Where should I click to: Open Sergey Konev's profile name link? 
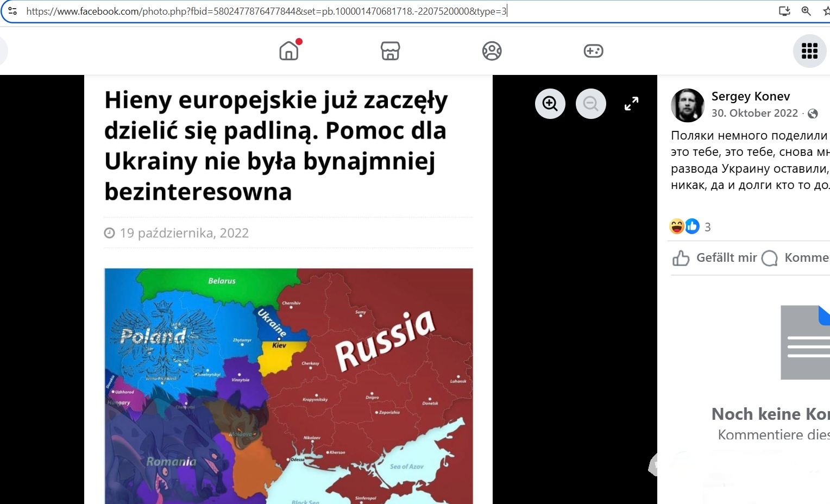[750, 97]
